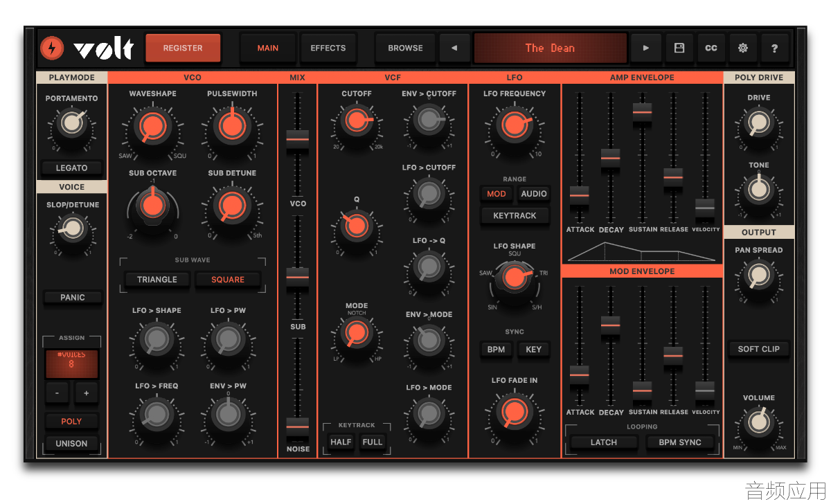Image resolution: width=831 pixels, height=504 pixels.
Task: Click the LFO FREQUENCY knob
Action: tap(515, 125)
